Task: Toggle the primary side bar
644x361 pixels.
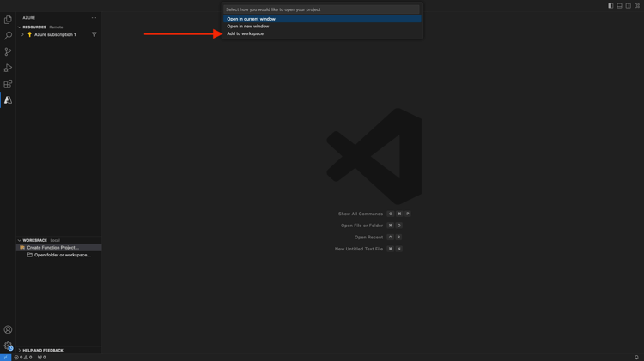Action: point(611,6)
